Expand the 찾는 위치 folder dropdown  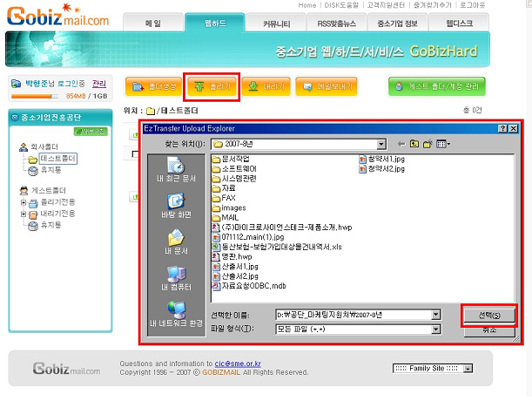point(381,144)
